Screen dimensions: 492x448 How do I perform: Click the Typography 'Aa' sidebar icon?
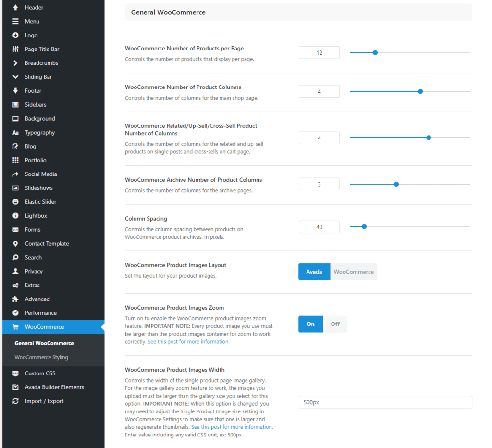point(15,133)
